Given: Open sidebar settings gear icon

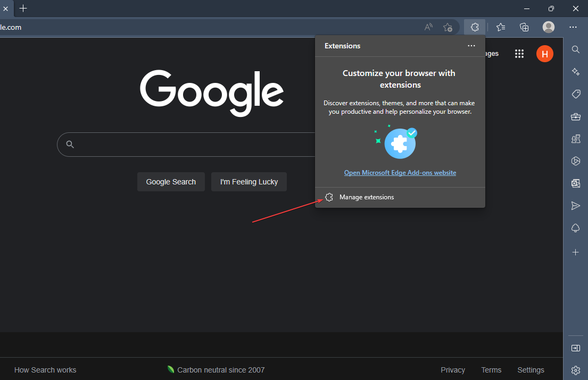Looking at the screenshot, I should click(x=576, y=370).
